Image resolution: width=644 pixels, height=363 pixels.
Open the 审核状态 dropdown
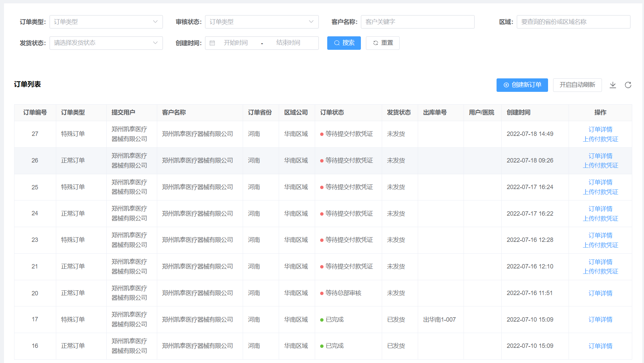point(262,22)
